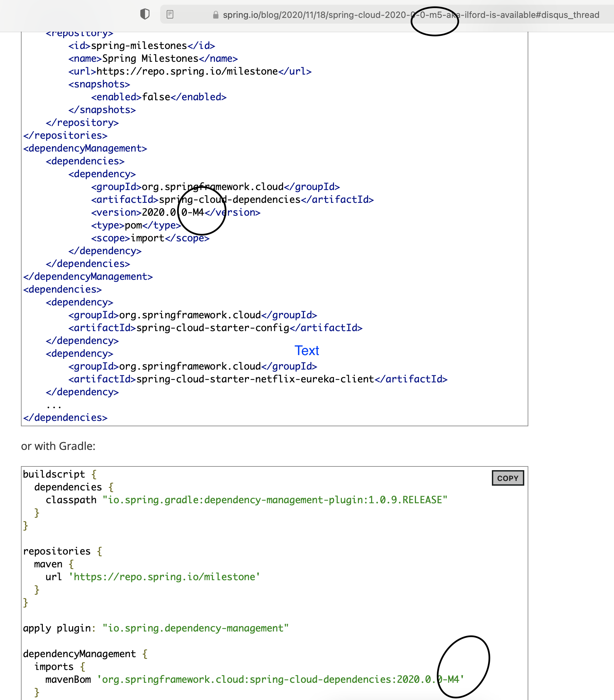
Task: Click the 'dependencyManagement {' Gradle line
Action: [x=85, y=654]
